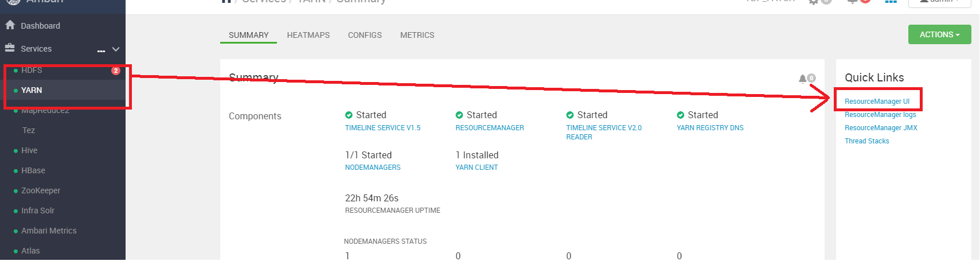
Task: Click the HDFS red alert badge
Action: pos(116,71)
